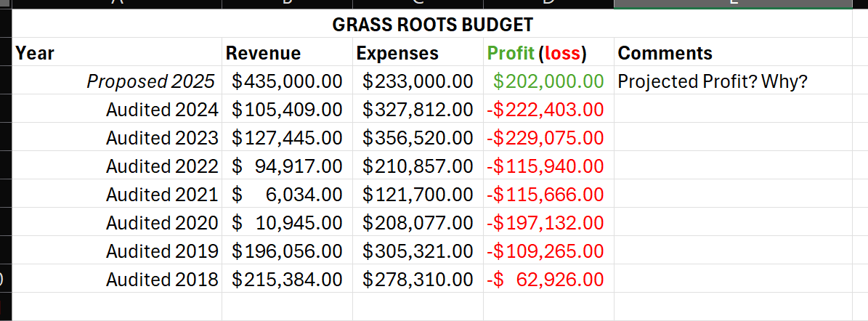Click the $94,917.00 revenue cell for 2022
The width and height of the screenshot is (868, 321).
pos(287,166)
